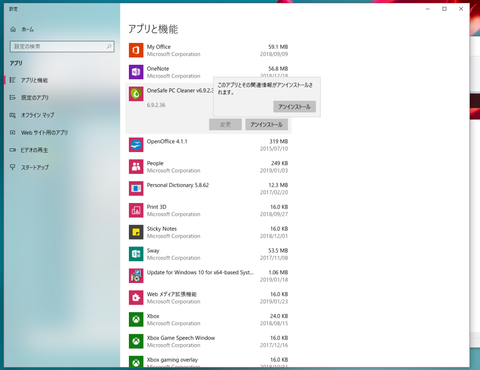Click the Xbox Game Speech Window icon
The width and height of the screenshot is (480, 370).
(136, 341)
